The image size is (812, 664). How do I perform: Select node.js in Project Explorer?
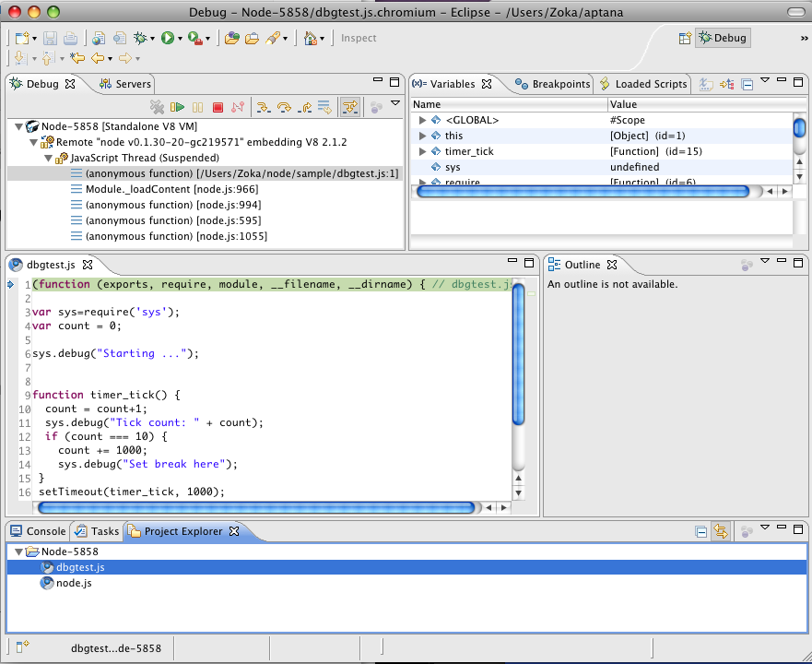point(73,583)
